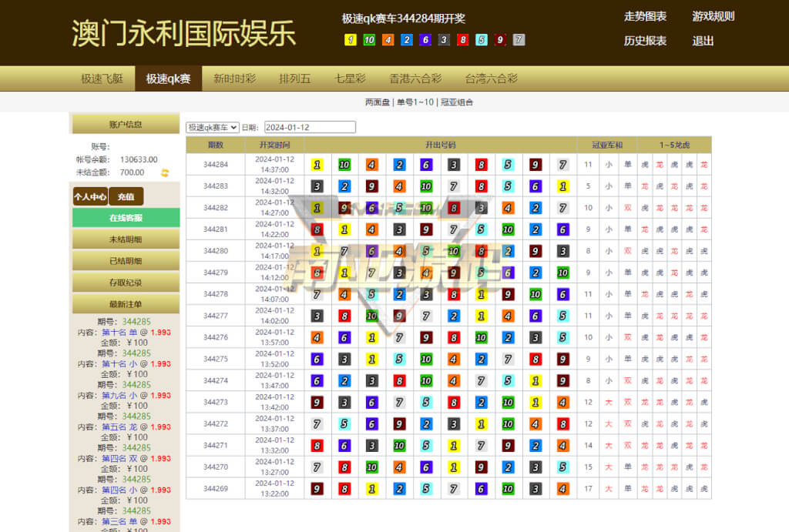The image size is (789, 532).
Task: Click the 开奖时间 column header
Action: pyautogui.click(x=275, y=145)
